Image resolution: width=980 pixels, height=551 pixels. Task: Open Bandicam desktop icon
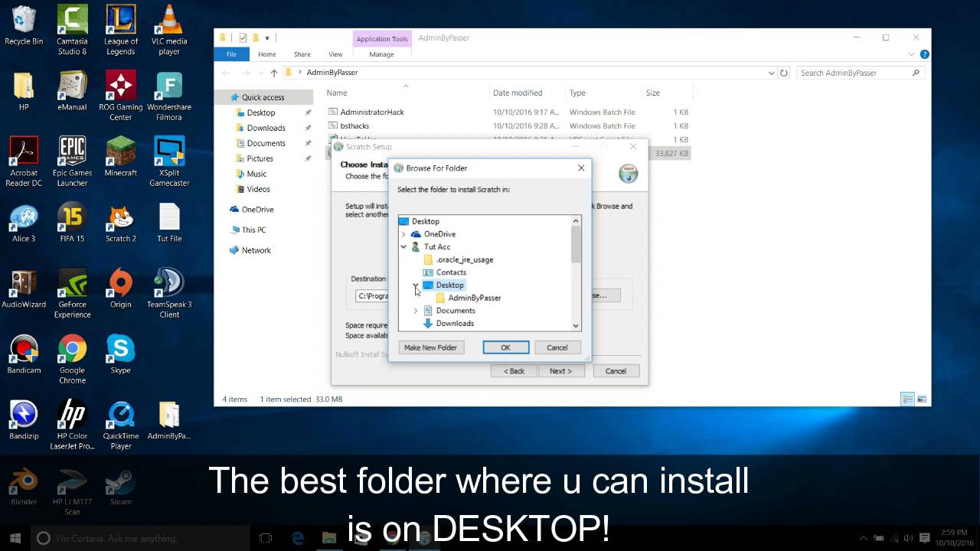[x=24, y=354]
